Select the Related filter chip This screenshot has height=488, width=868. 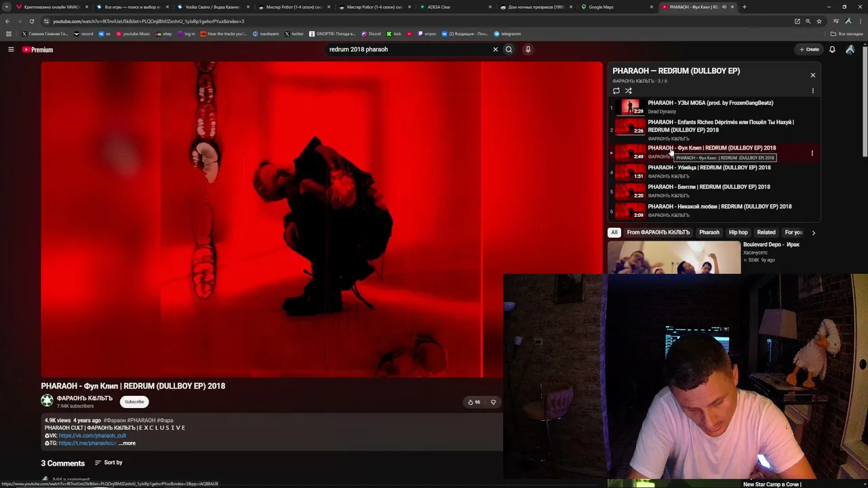pyautogui.click(x=766, y=232)
